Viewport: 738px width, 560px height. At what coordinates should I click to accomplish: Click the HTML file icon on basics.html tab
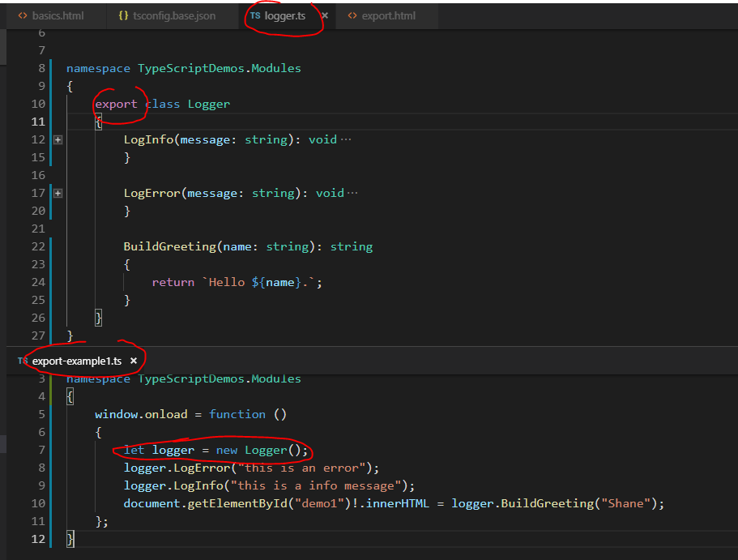pos(23,16)
